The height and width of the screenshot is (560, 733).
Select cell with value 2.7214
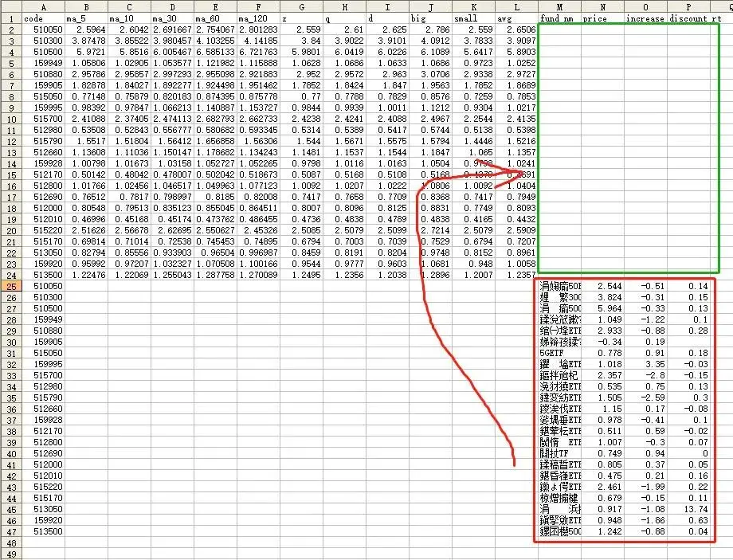point(430,230)
